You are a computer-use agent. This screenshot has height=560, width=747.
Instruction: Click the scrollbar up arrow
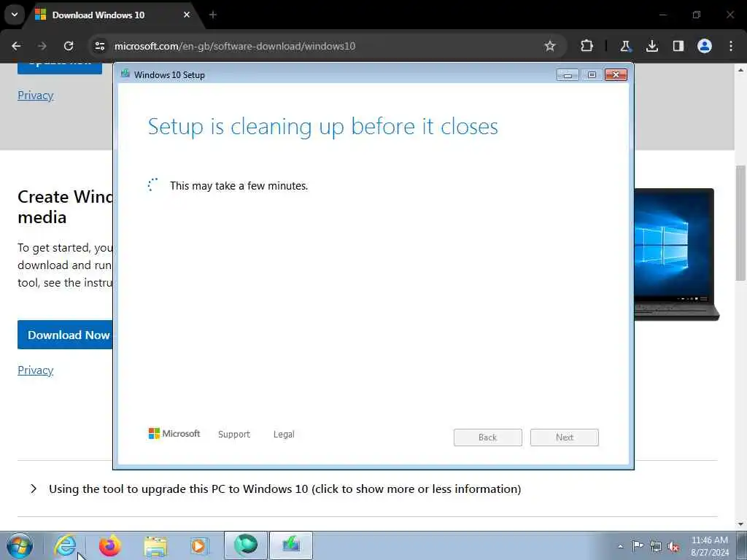coord(740,69)
